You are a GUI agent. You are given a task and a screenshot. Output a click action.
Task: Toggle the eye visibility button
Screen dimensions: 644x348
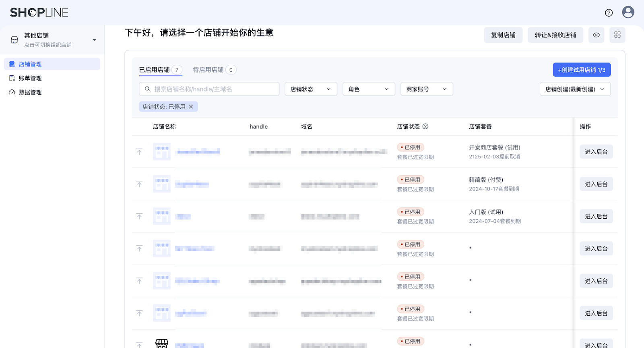596,35
